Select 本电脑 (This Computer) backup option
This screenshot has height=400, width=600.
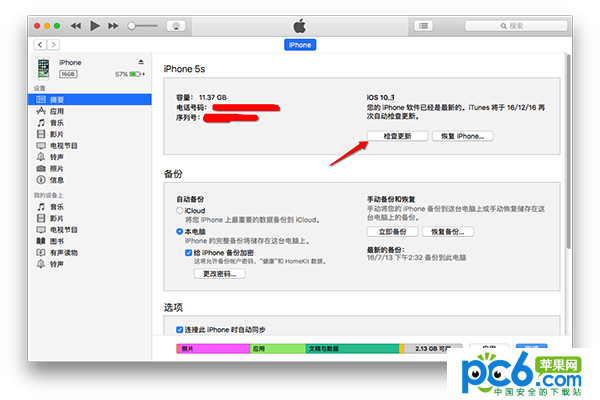(x=180, y=231)
